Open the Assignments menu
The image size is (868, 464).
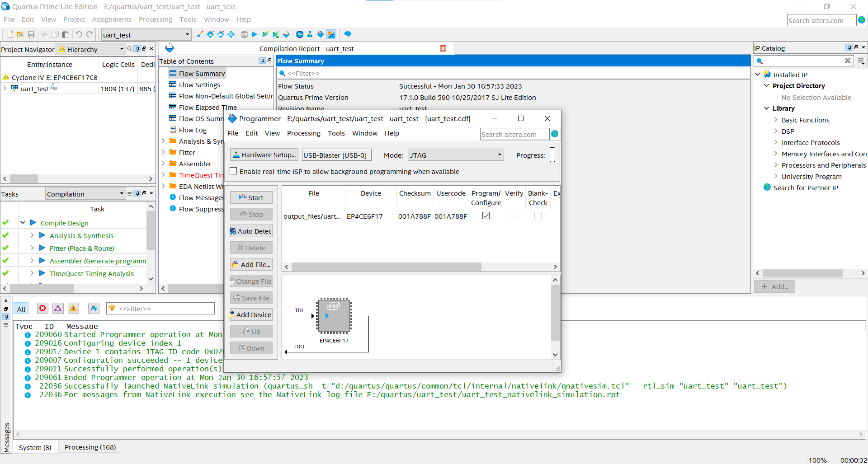pyautogui.click(x=112, y=19)
